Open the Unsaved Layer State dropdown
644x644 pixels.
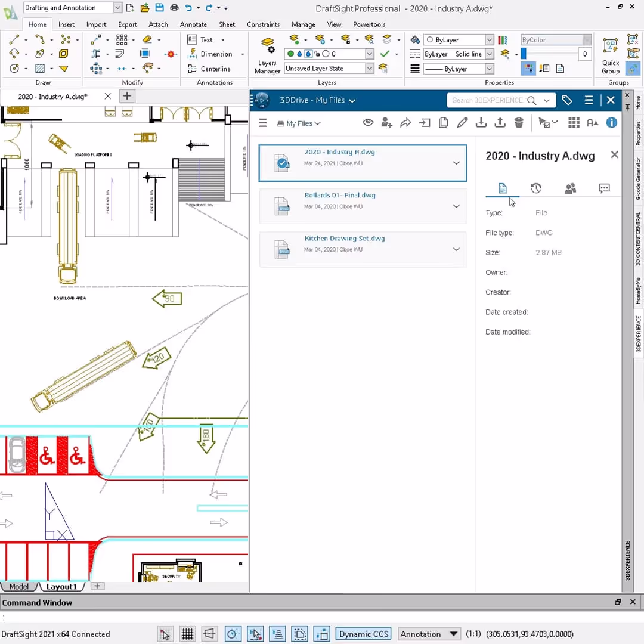(369, 68)
